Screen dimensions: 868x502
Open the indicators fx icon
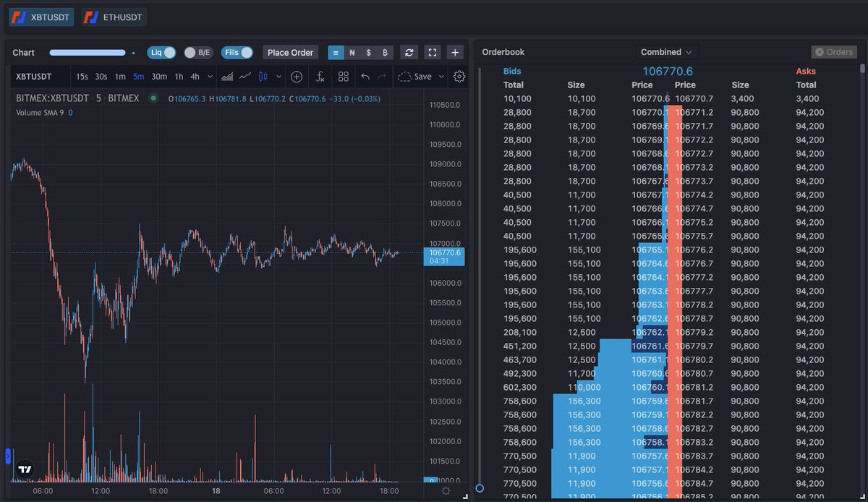click(320, 77)
